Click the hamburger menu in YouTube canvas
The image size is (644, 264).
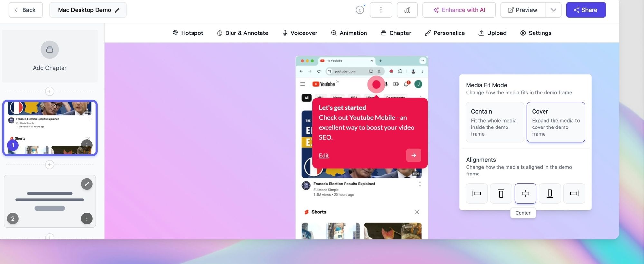coord(303,84)
